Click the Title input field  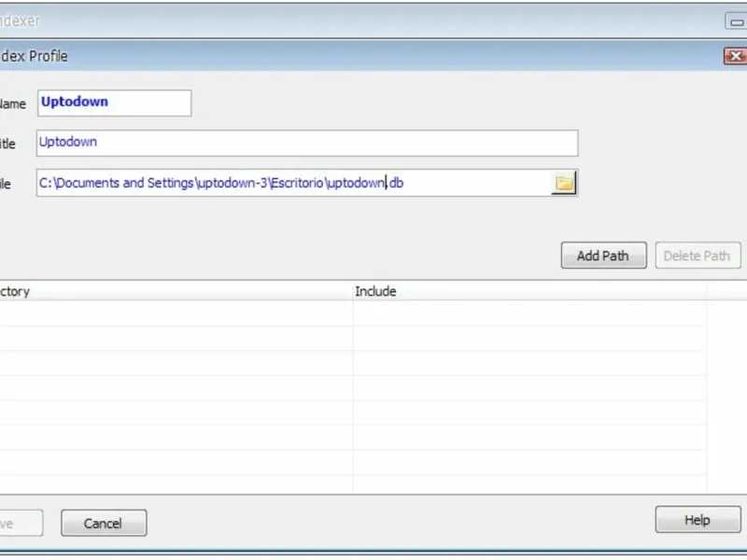[x=307, y=143]
